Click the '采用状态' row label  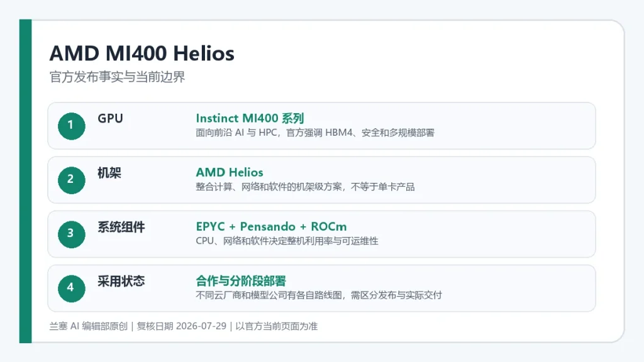click(121, 281)
